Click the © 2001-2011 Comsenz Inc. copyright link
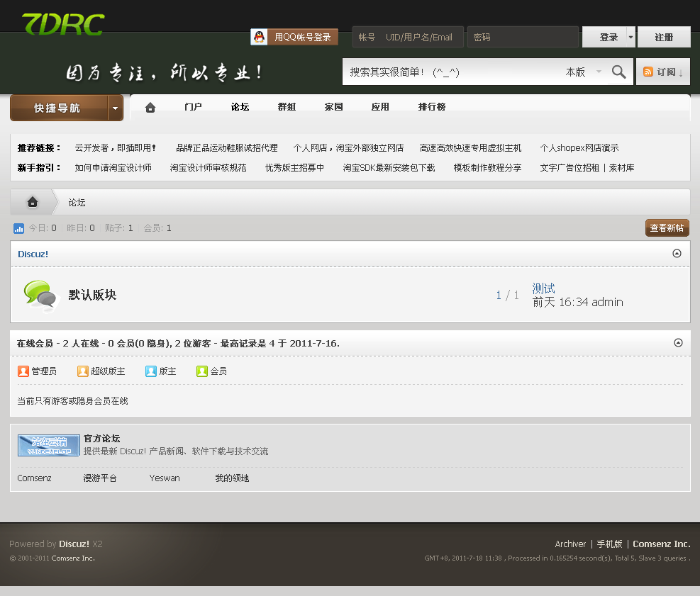The width and height of the screenshot is (700, 596). (73, 558)
